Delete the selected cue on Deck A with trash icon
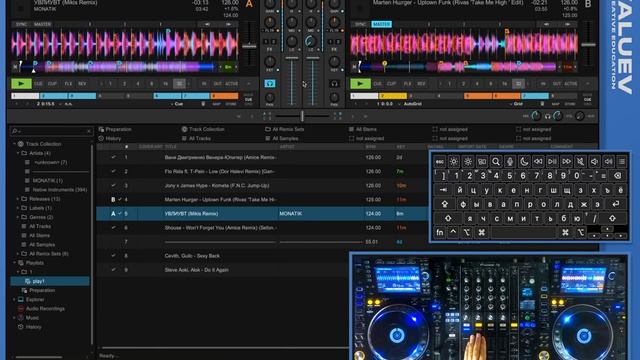The height and width of the screenshot is (360, 640). pos(203,104)
